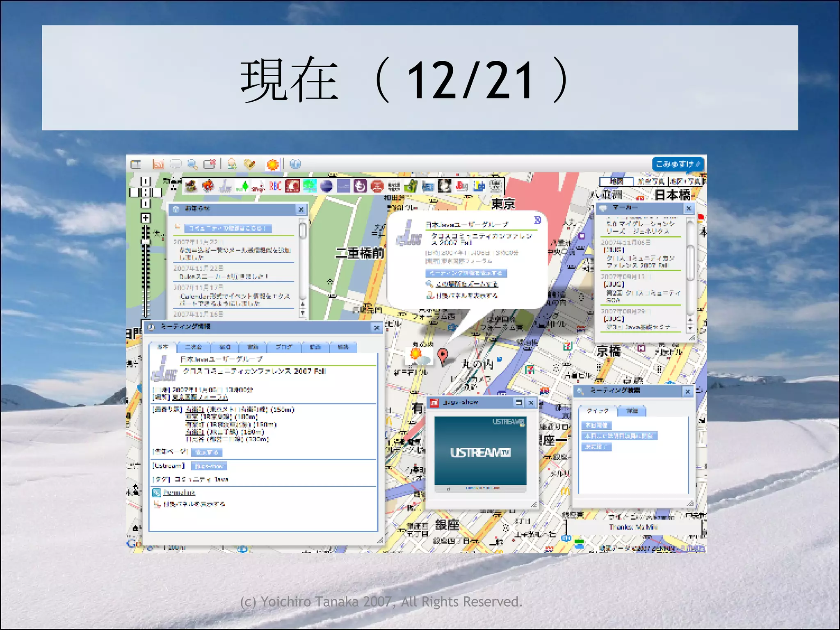This screenshot has height=630, width=840.
Task: Open the ブログ tab in meeting info
Action: (284, 347)
